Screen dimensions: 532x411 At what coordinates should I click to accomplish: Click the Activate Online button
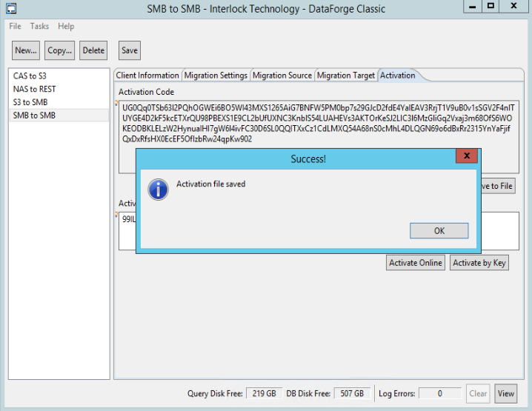[x=416, y=263]
